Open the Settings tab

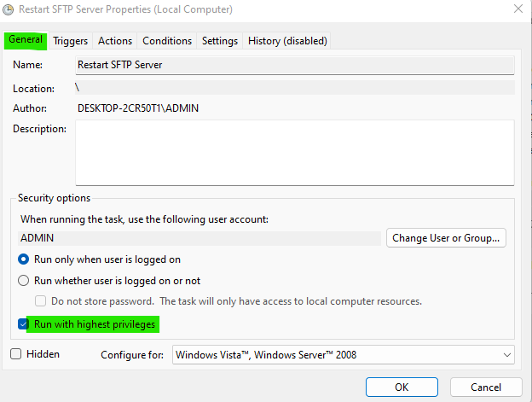pyautogui.click(x=220, y=41)
